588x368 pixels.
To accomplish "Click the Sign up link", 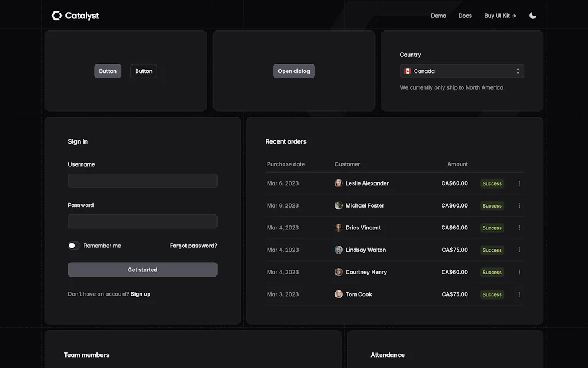I will coord(141,294).
